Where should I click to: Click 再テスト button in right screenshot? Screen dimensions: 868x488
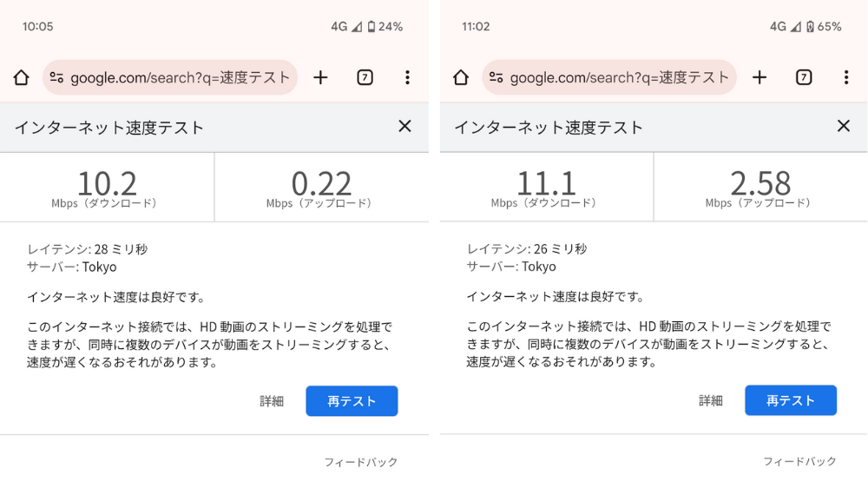point(791,400)
